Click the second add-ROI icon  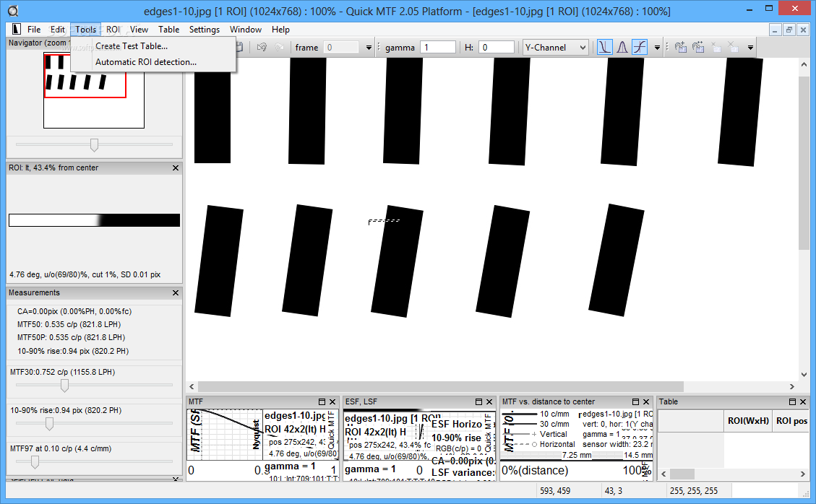click(x=698, y=48)
